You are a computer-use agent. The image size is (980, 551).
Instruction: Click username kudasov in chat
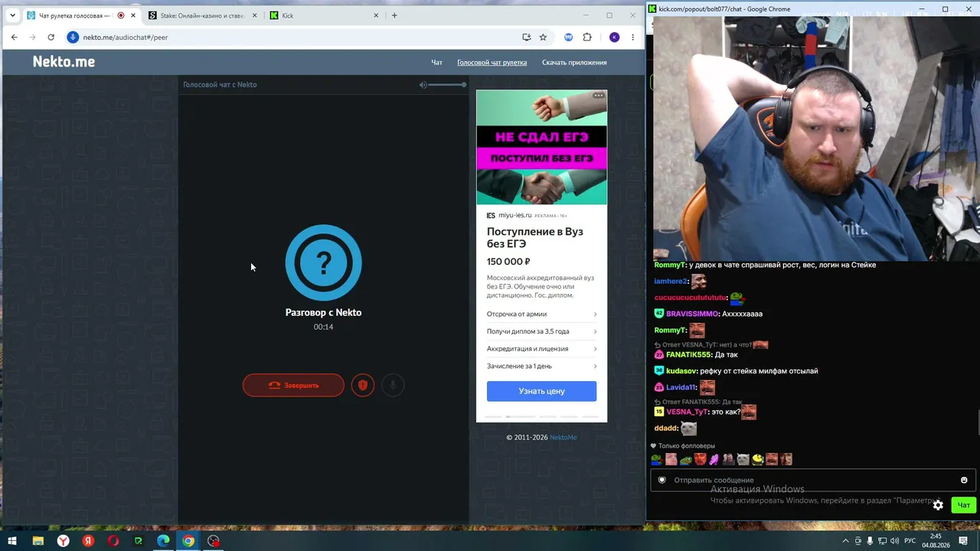[x=680, y=371]
